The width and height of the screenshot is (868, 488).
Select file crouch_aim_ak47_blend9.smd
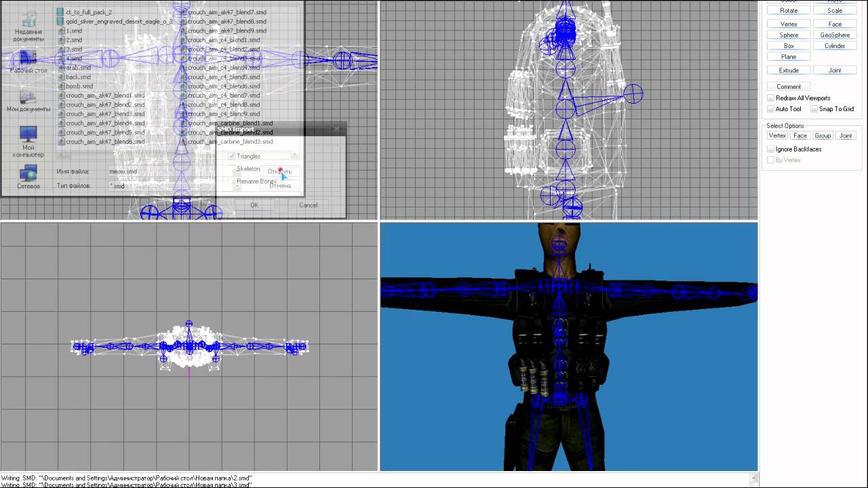pos(227,30)
